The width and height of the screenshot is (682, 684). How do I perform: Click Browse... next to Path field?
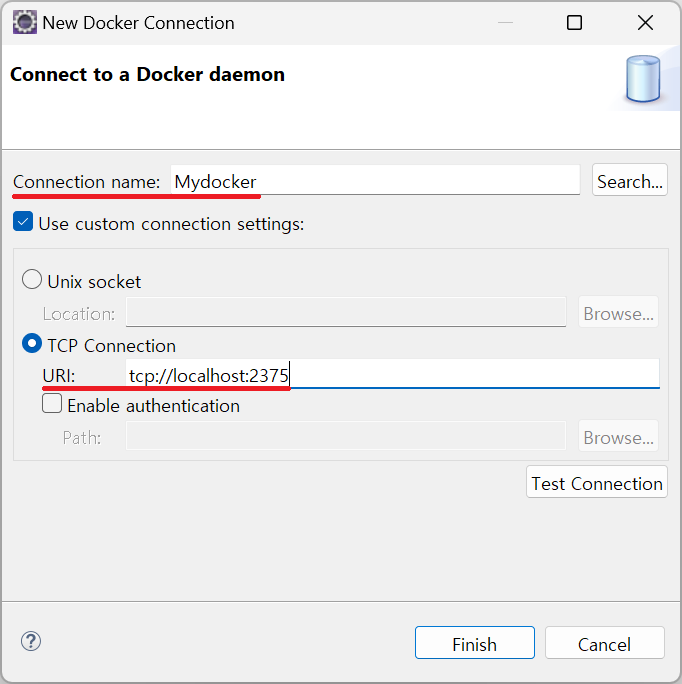618,437
